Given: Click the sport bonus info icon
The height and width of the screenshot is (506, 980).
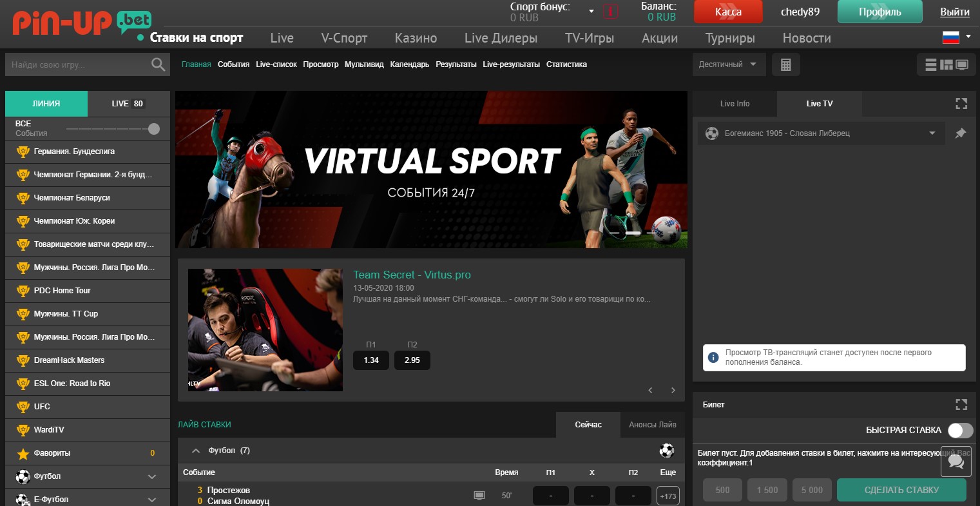Looking at the screenshot, I should tap(611, 12).
